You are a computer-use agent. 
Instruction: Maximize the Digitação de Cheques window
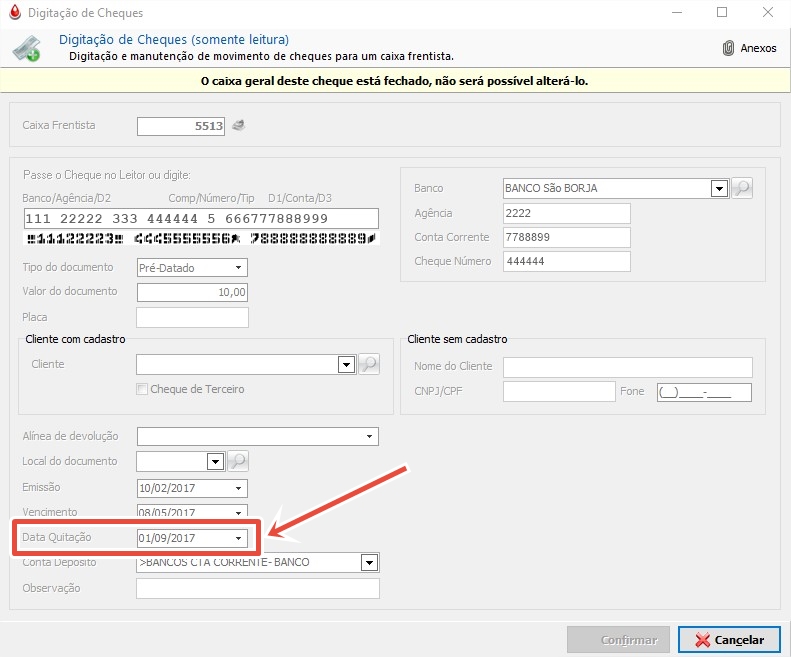pos(722,13)
